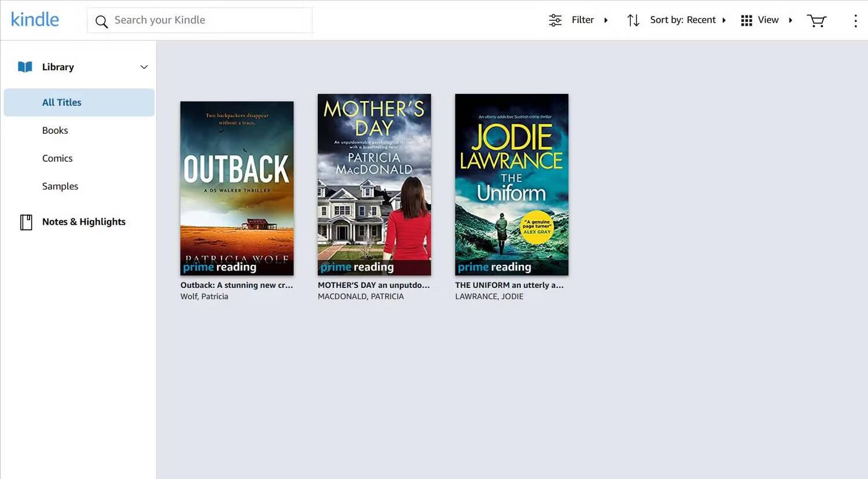Click the search magnifier icon

pyautogui.click(x=101, y=21)
